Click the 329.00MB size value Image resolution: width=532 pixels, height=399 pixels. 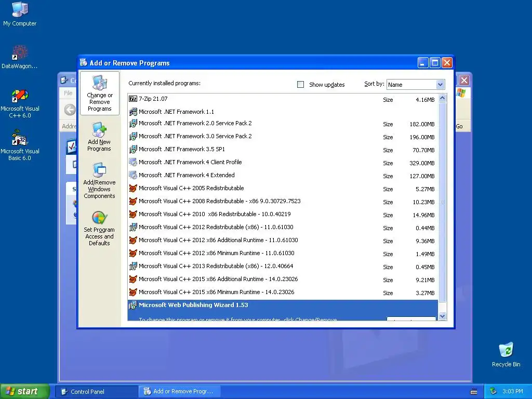(x=422, y=163)
